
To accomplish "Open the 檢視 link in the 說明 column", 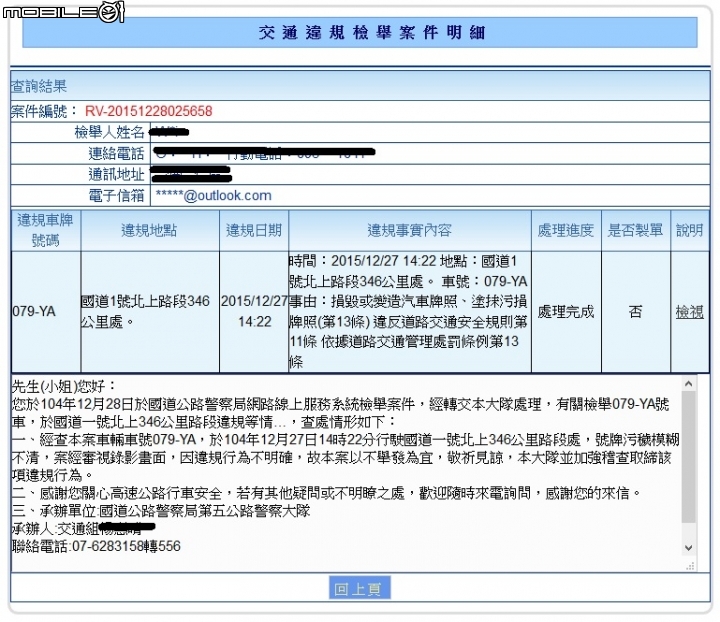I will pos(690,312).
